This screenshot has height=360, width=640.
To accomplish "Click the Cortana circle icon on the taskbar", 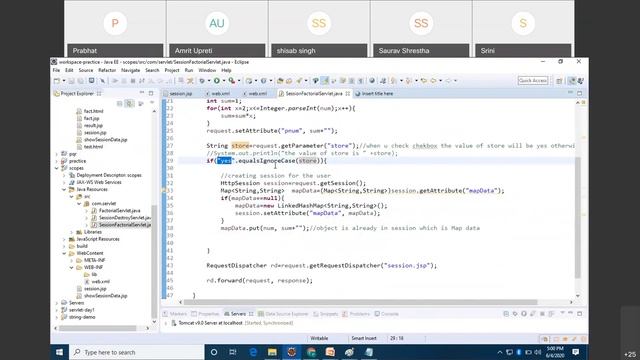I will [x=214, y=352].
